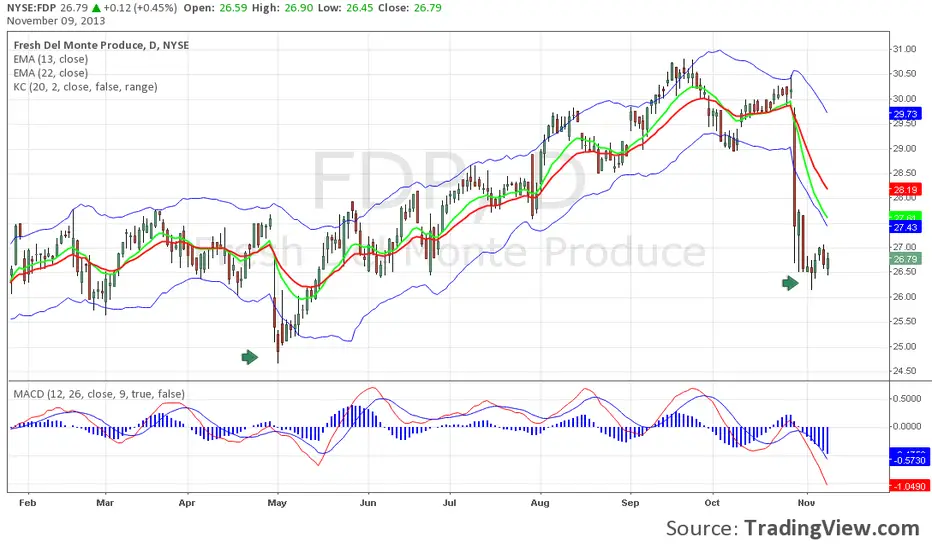Click the May label on the time axis
The height and width of the screenshot is (550, 932).
[x=277, y=503]
